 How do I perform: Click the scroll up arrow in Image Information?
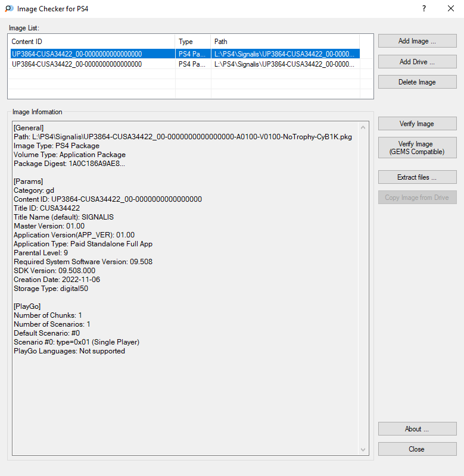pos(363,127)
